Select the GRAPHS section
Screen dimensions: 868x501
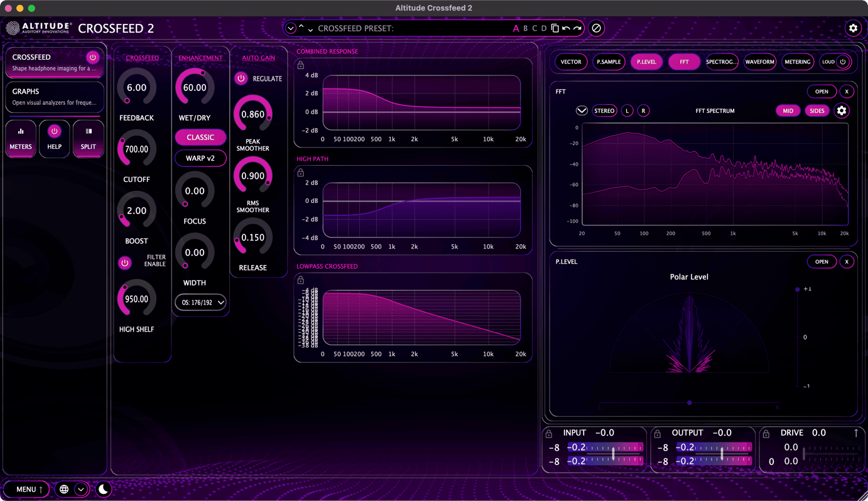coord(55,96)
